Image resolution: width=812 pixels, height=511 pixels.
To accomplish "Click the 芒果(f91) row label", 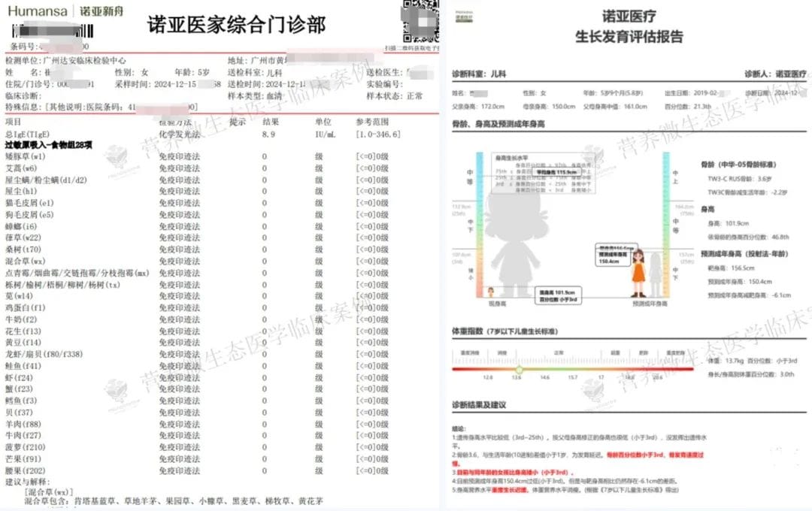I will [x=23, y=458].
